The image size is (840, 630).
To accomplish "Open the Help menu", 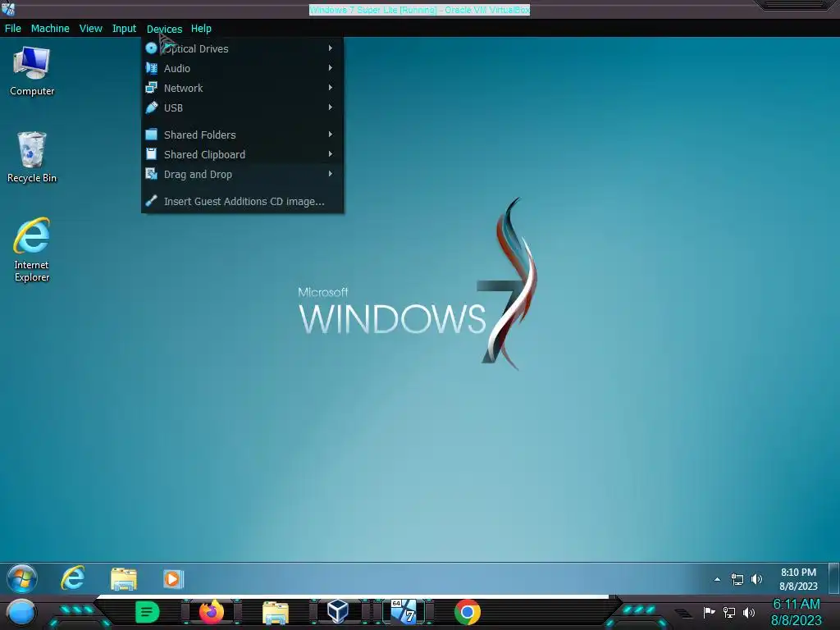I will pyautogui.click(x=201, y=29).
